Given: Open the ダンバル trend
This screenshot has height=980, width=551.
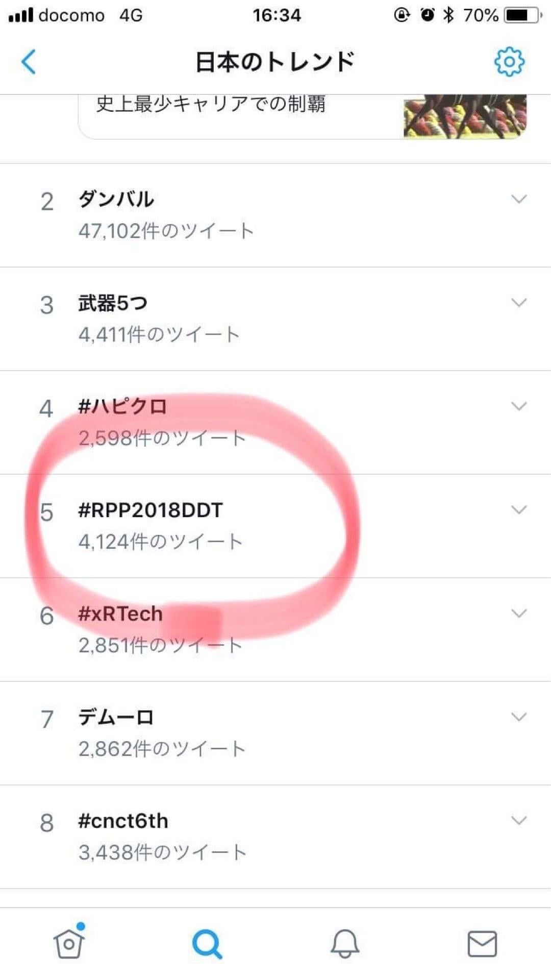Looking at the screenshot, I should pyautogui.click(x=275, y=215).
